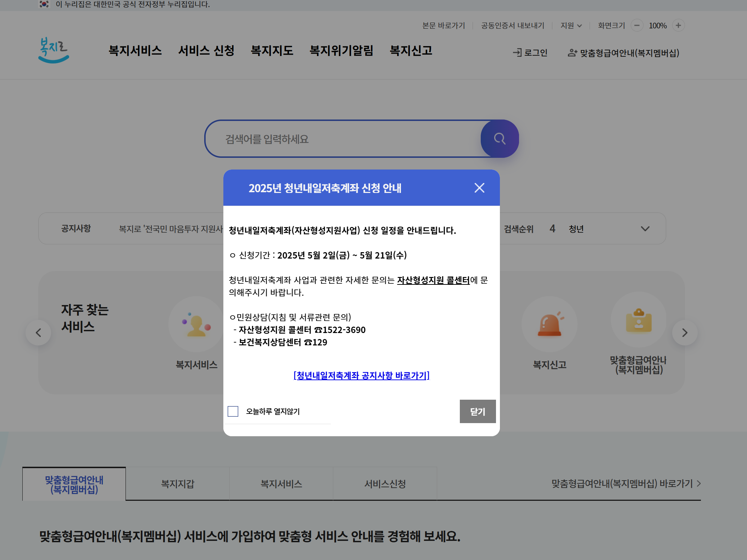Decrease screen size with minus button
This screenshot has height=560, width=747.
637,26
